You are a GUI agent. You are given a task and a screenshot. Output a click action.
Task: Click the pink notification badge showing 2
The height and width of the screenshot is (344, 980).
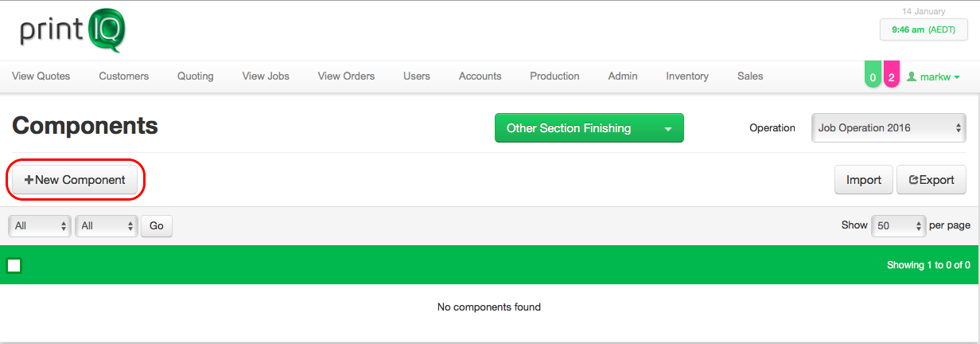892,77
